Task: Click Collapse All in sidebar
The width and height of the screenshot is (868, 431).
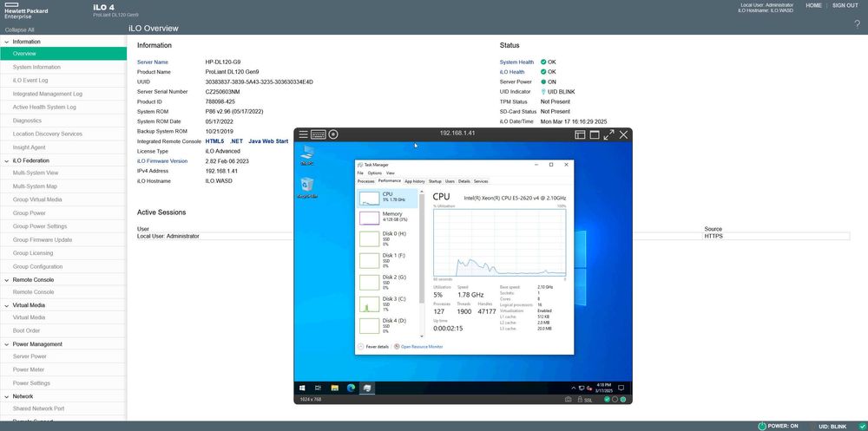Action: click(19, 29)
